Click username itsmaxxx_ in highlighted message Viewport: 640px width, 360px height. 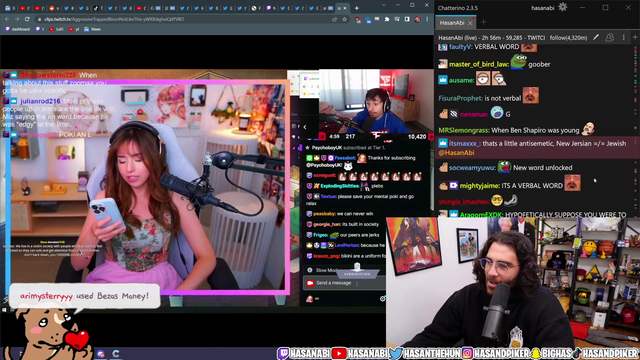tap(464, 144)
